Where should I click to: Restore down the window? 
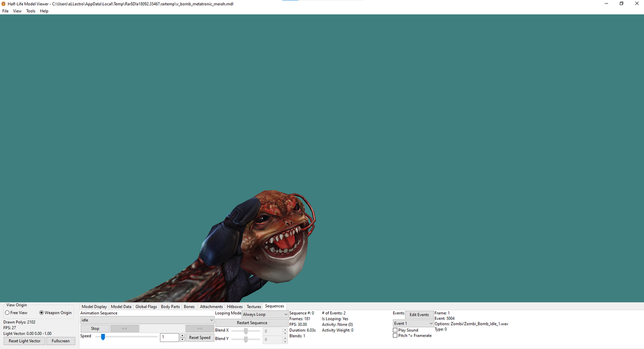pos(621,4)
